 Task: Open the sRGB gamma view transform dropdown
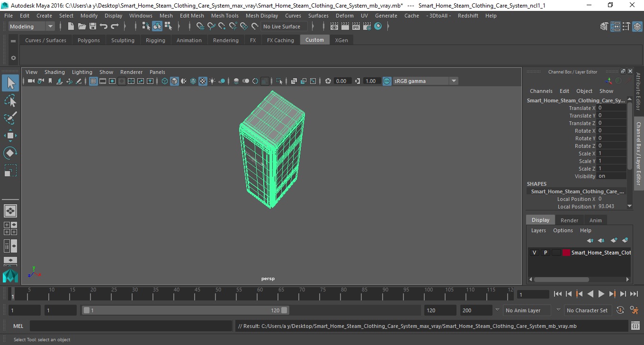425,81
